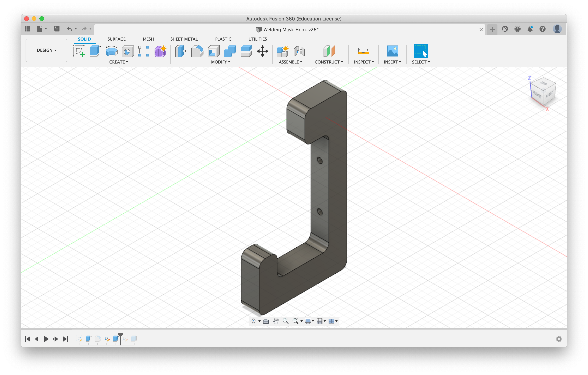
Task: Activate the Pan hand tool
Action: (276, 321)
